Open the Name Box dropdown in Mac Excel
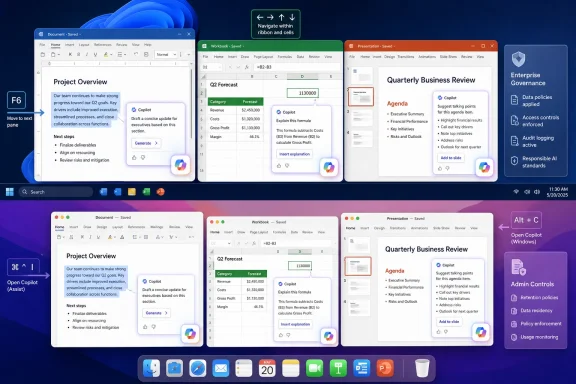 [x=229, y=243]
